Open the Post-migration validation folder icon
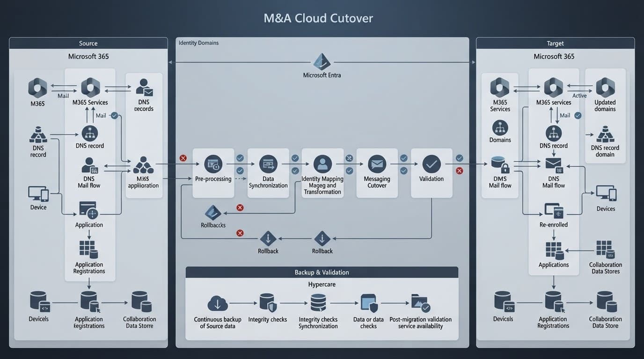Image resolution: width=644 pixels, height=359 pixels. 420,303
